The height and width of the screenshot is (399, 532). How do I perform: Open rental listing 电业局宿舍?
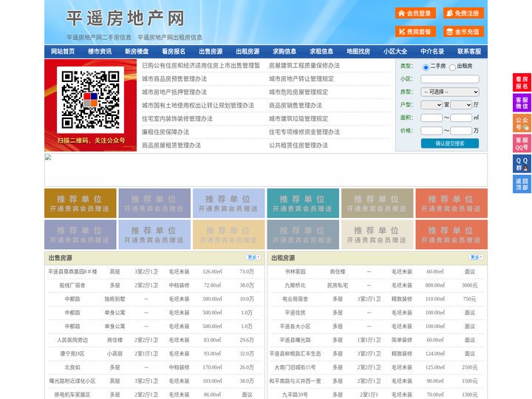pos(295,299)
